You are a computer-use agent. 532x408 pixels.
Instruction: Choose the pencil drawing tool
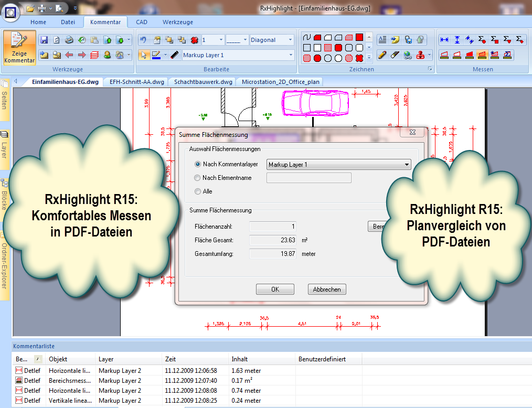tap(382, 55)
